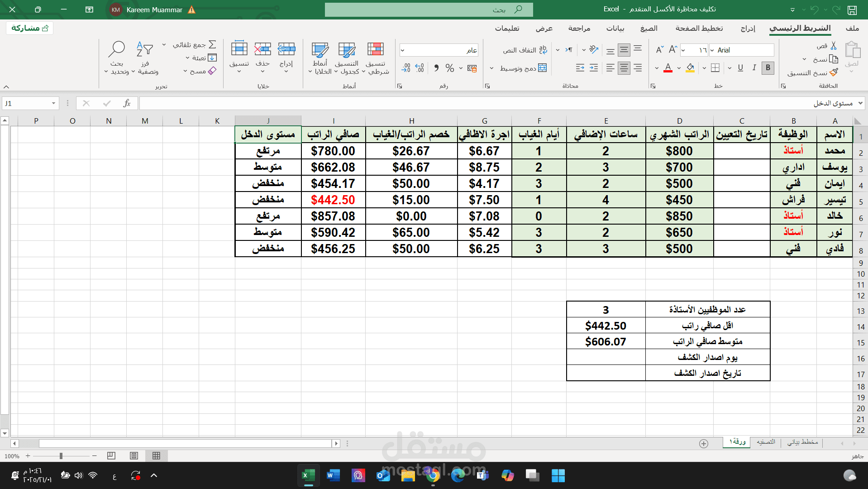
Task: Click the increase indent icon
Action: coord(580,68)
